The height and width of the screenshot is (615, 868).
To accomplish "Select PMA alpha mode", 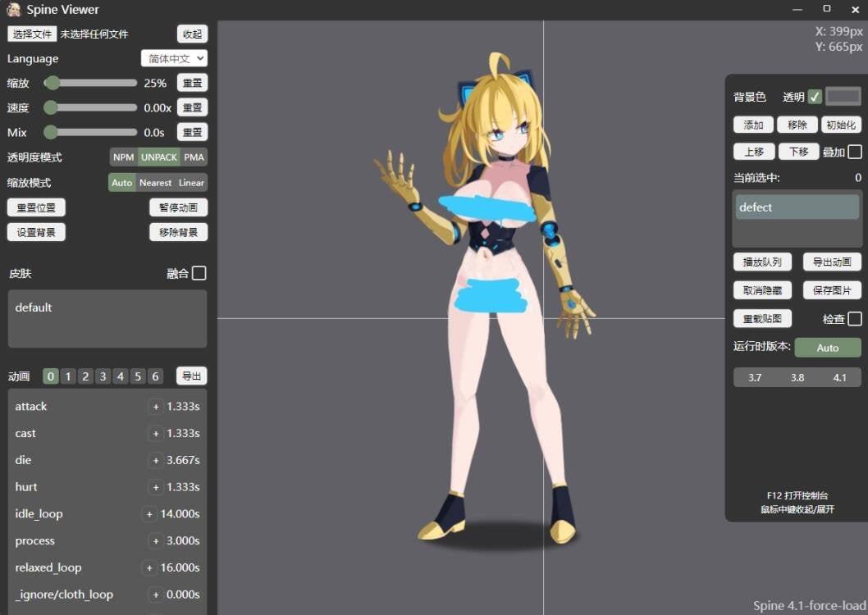I will point(194,157).
